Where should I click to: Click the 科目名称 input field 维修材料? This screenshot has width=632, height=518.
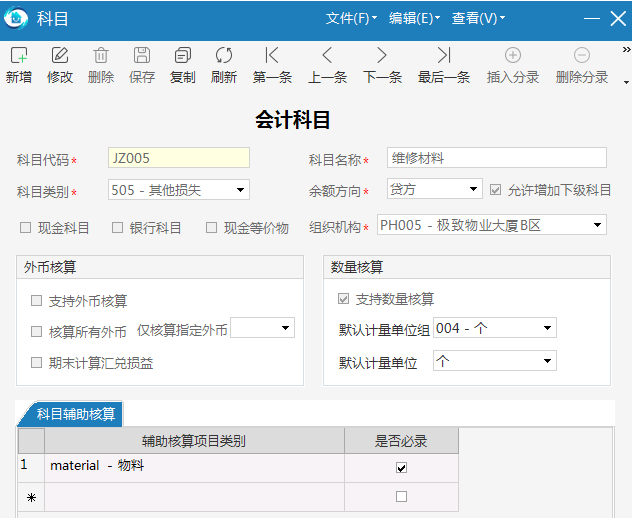(497, 158)
